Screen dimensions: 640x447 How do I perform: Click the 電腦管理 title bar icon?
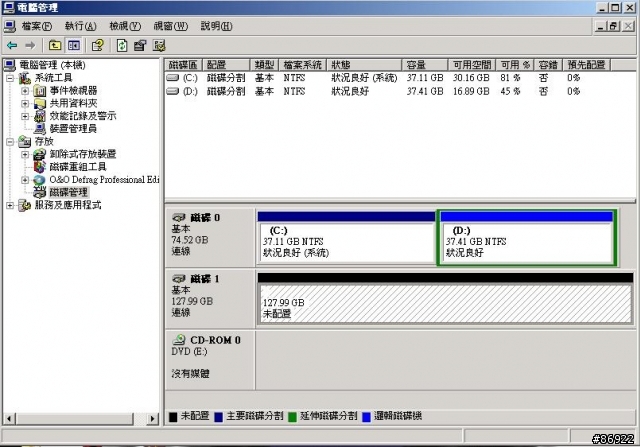9,7
